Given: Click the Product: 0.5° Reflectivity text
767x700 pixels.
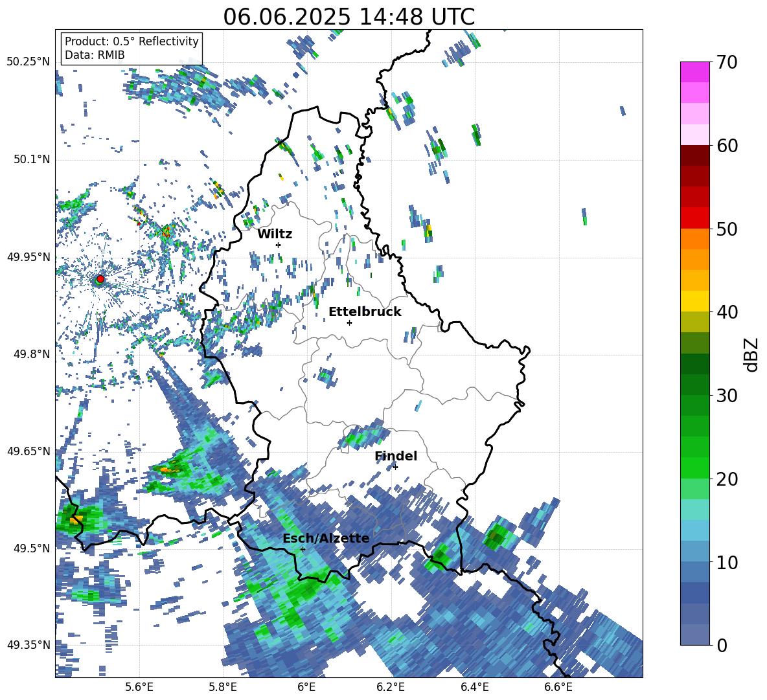Looking at the screenshot, I should coord(132,41).
